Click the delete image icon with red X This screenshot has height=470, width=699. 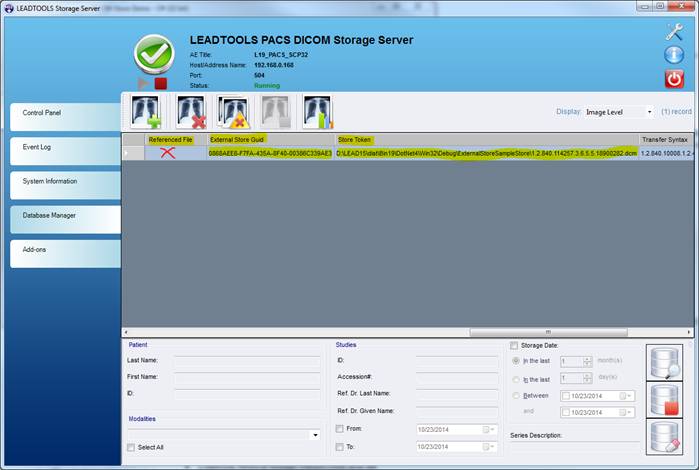point(190,112)
